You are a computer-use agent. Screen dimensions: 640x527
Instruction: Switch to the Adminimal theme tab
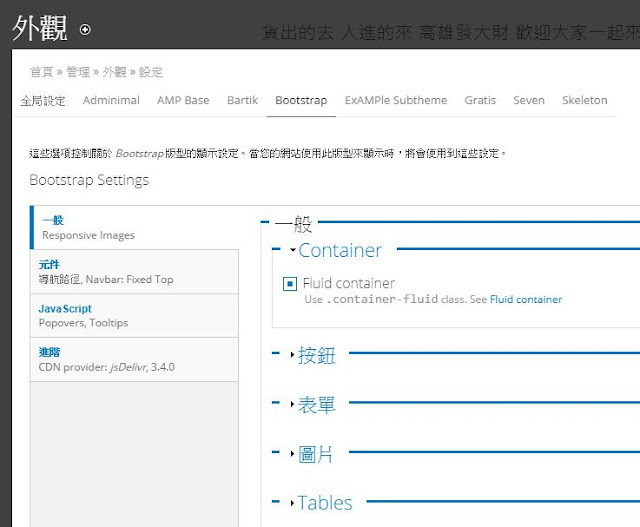pyautogui.click(x=111, y=100)
